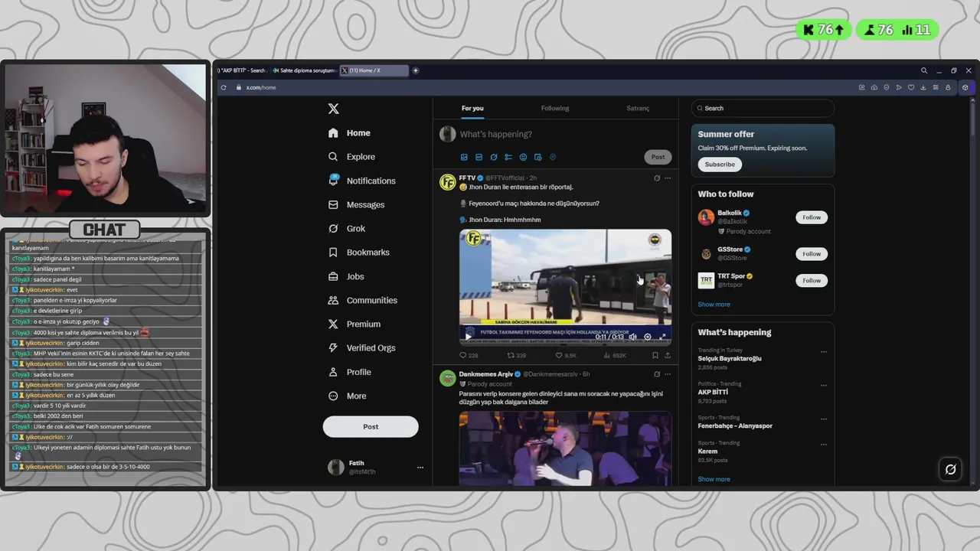Click the X logo in the sidebar

click(333, 109)
